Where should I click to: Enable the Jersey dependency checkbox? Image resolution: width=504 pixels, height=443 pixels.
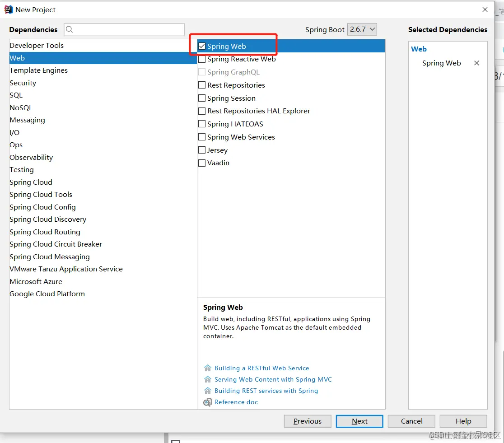[x=202, y=150]
